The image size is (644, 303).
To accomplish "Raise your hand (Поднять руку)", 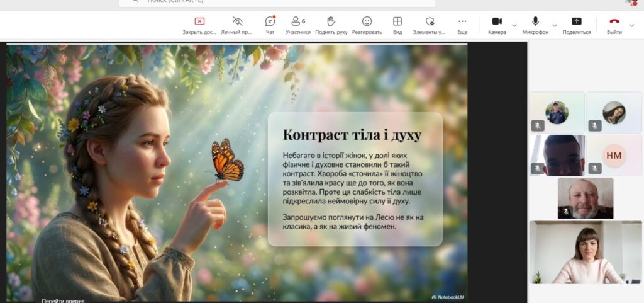I will [x=331, y=22].
